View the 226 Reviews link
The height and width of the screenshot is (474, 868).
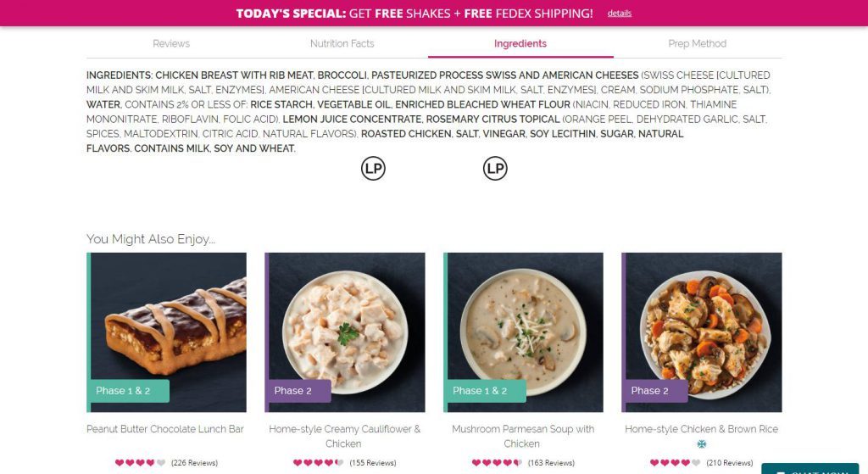(x=194, y=463)
